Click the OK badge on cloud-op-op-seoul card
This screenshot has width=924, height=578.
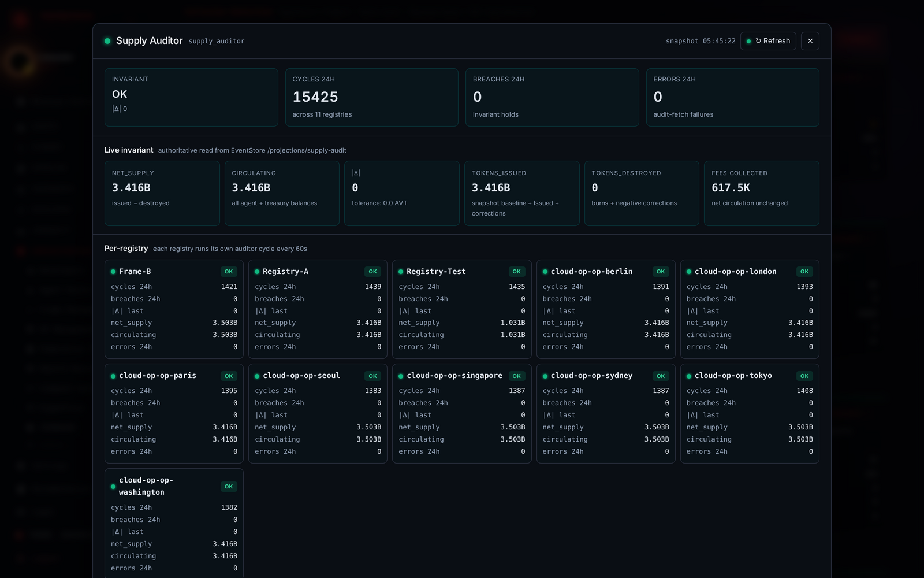click(373, 376)
